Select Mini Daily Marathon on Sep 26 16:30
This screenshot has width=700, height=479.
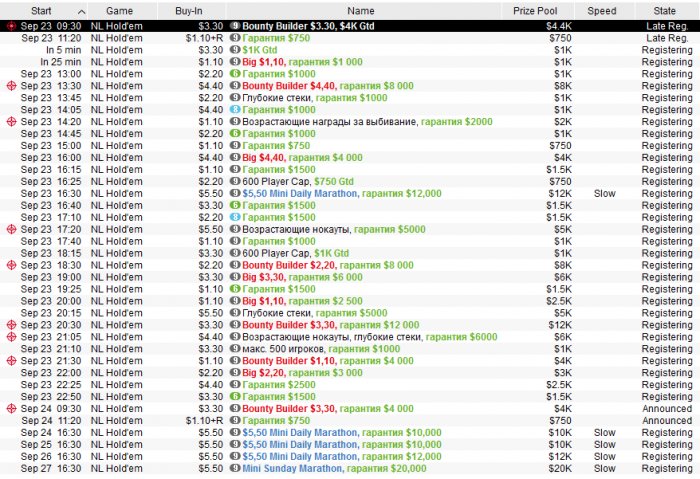[350, 456]
